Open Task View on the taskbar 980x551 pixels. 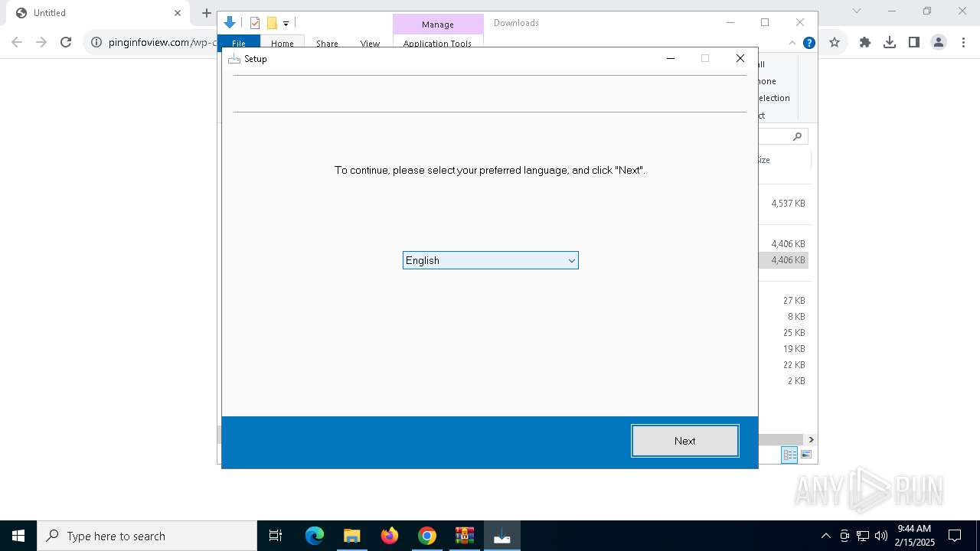[276, 536]
